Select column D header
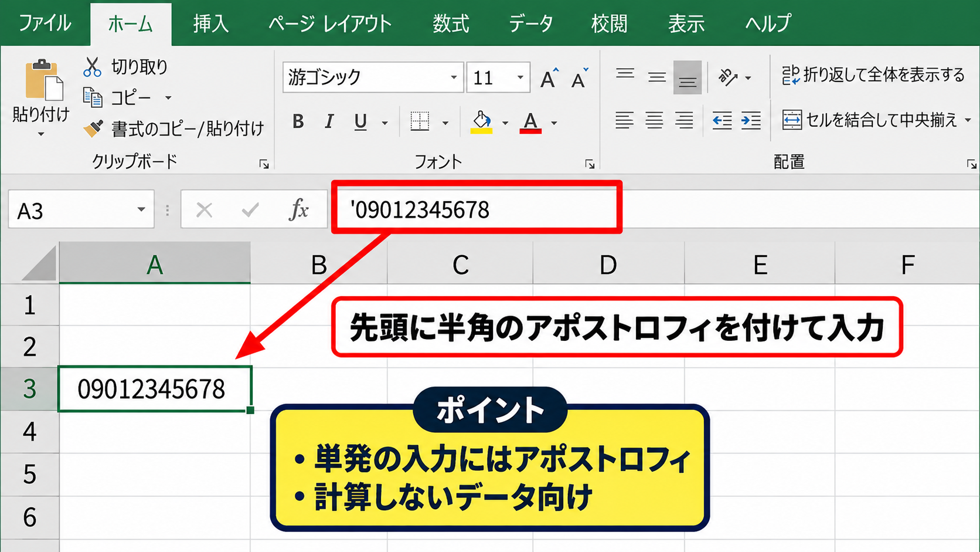Viewport: 980px width, 552px height. 608,265
